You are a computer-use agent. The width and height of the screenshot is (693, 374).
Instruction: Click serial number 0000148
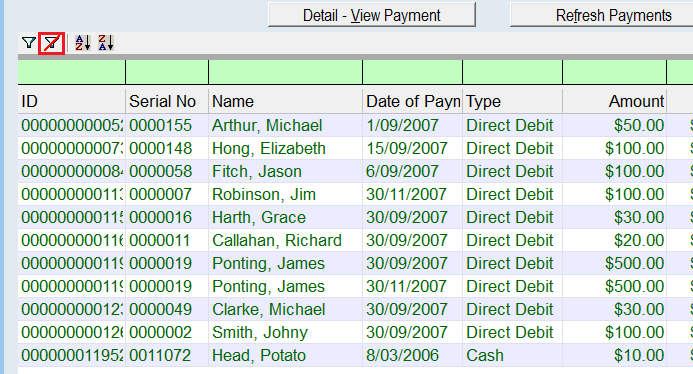[x=160, y=148]
